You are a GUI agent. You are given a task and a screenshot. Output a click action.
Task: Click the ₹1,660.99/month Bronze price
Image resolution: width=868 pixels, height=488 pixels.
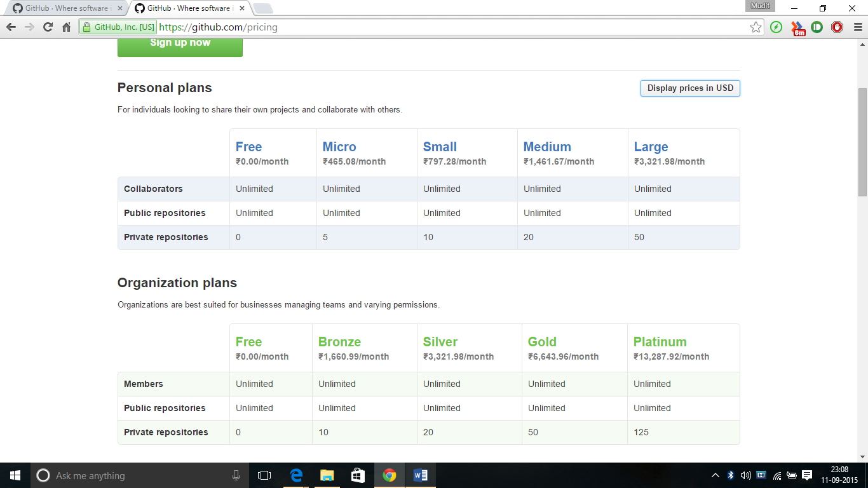353,356
